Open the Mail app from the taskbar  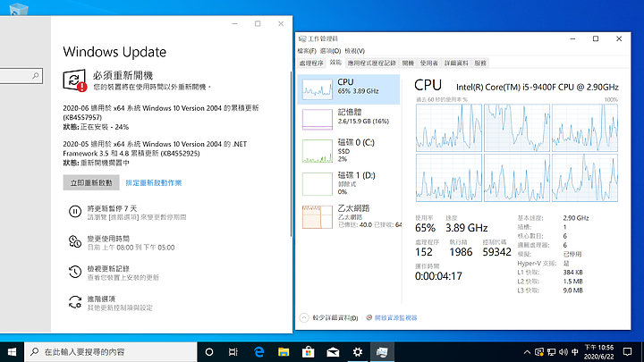tap(333, 352)
